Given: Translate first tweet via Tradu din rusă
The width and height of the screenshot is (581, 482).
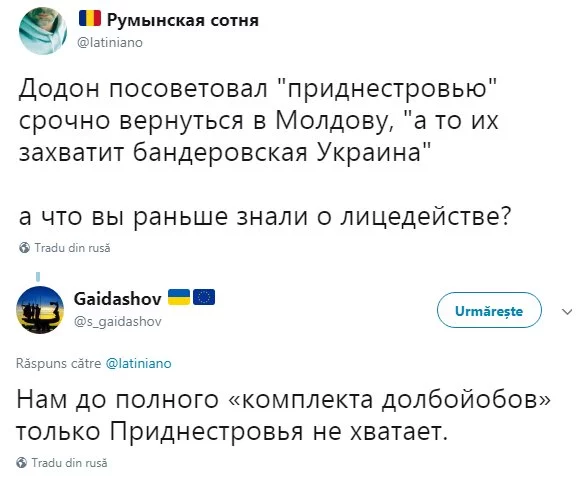Looking at the screenshot, I should coord(72,247).
